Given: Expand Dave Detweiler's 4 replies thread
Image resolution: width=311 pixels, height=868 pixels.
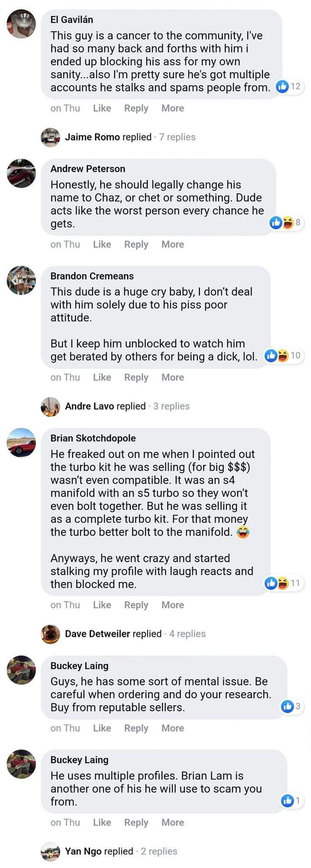Looking at the screenshot, I should coord(187,634).
